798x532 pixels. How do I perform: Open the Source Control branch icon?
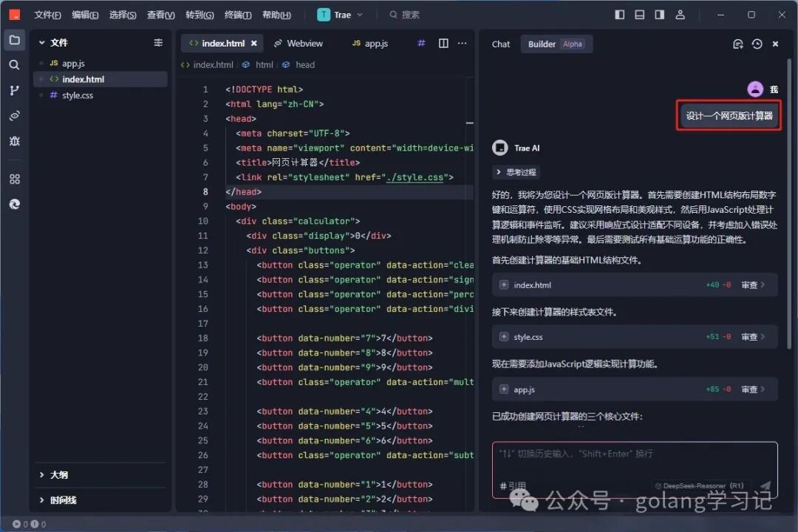(x=14, y=90)
